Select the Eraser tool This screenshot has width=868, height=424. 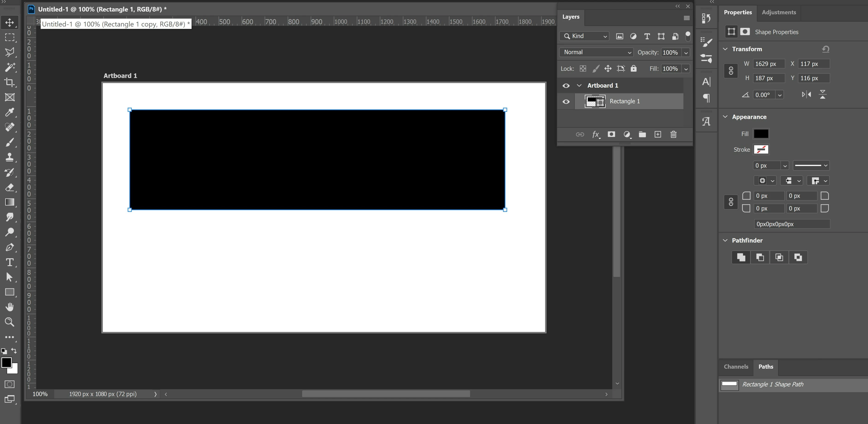[9, 187]
